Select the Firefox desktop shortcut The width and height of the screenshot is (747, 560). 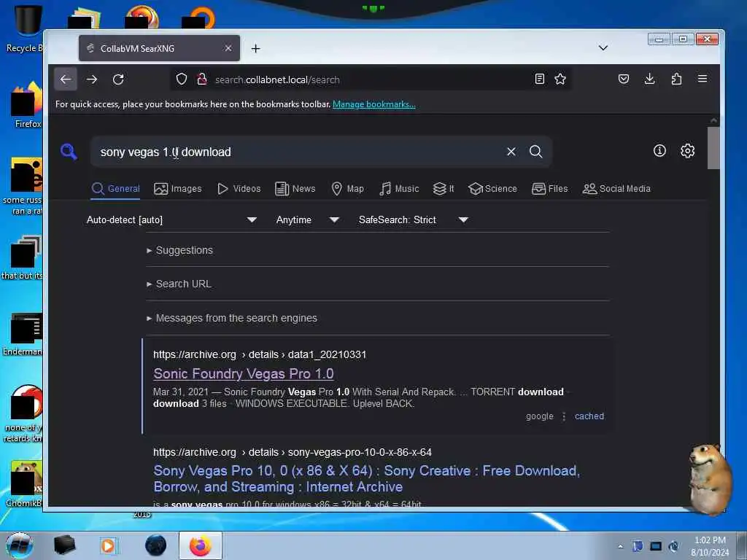[28, 105]
